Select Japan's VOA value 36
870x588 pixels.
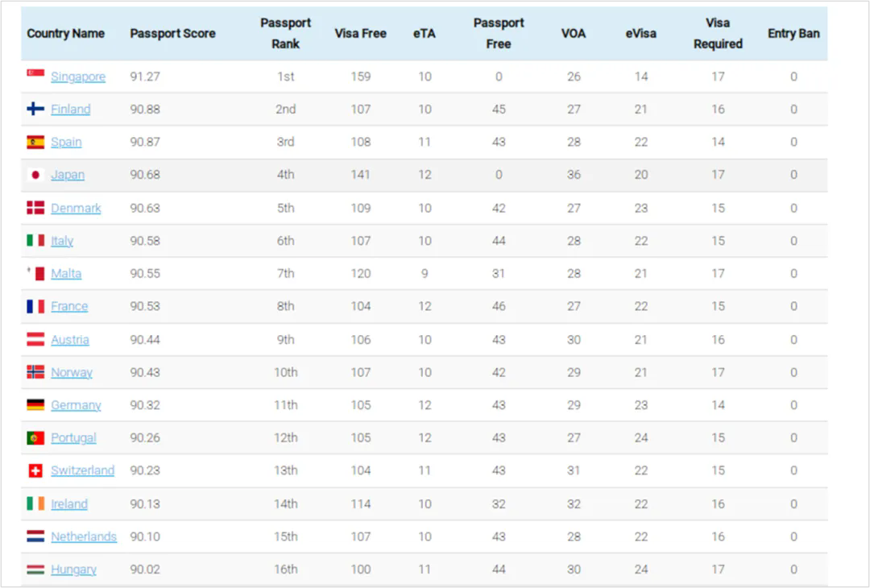pyautogui.click(x=574, y=175)
